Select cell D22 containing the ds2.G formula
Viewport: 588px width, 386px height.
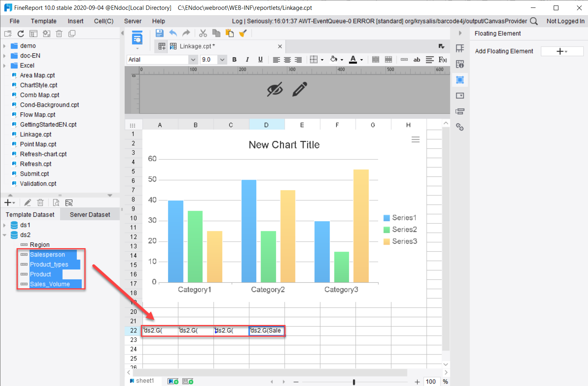click(x=267, y=330)
